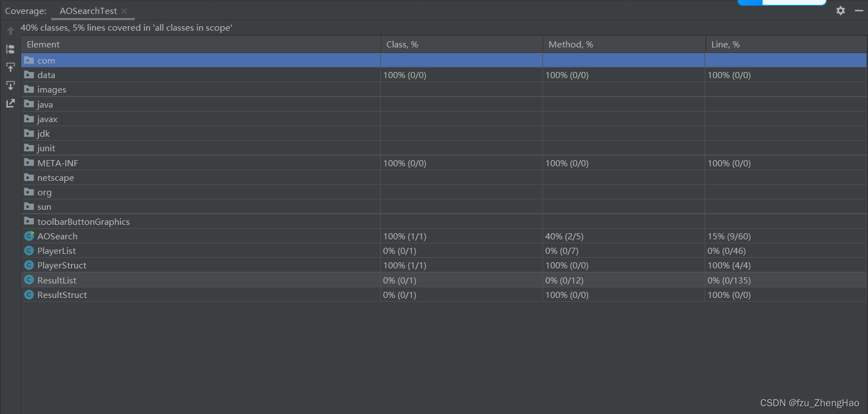Sort by the Element column header

(201, 45)
